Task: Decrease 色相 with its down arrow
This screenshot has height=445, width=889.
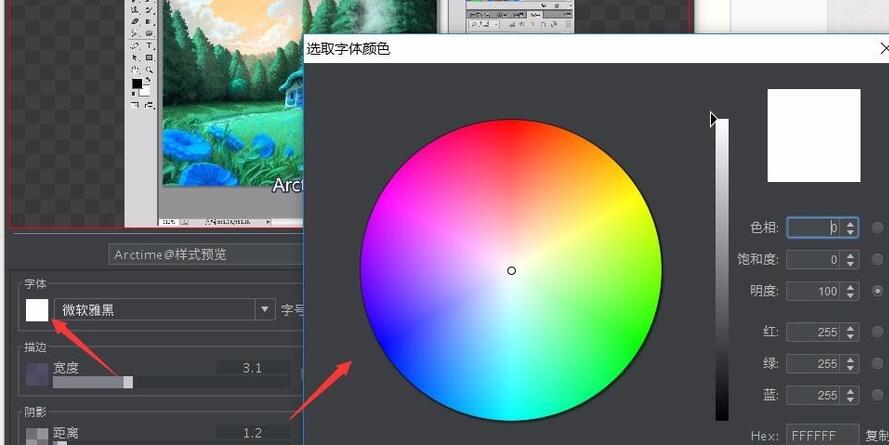Action: [850, 232]
